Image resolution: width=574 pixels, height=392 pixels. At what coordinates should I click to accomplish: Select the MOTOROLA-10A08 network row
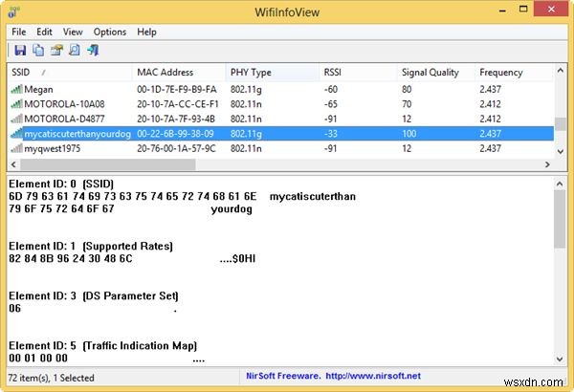[x=280, y=104]
